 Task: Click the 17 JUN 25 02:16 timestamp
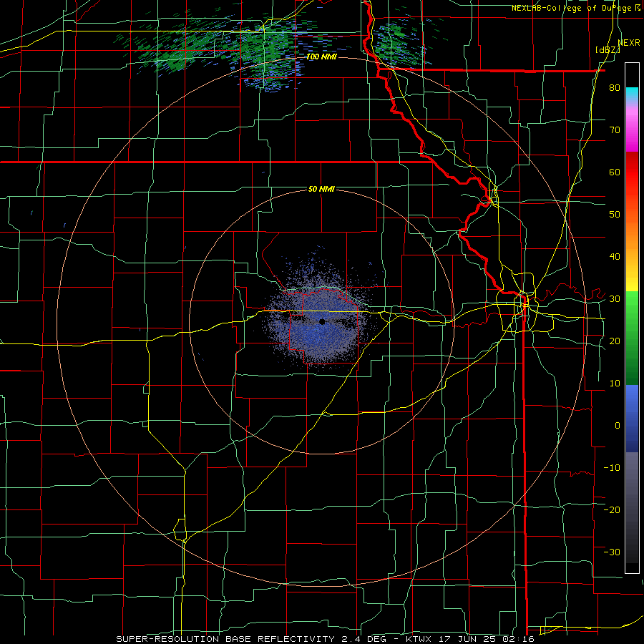click(x=487, y=639)
